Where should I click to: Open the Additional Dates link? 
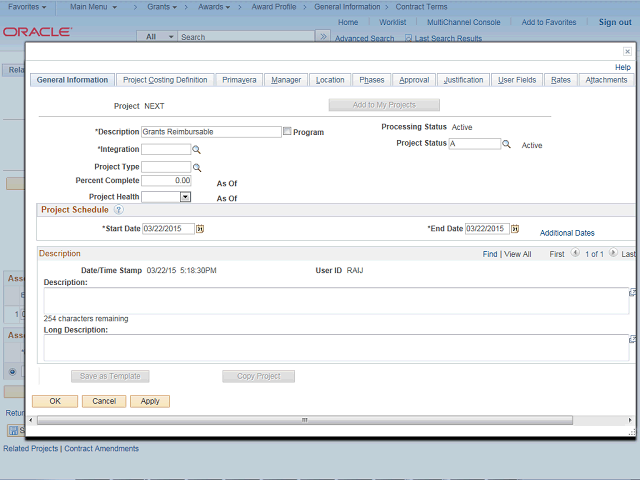tap(567, 233)
